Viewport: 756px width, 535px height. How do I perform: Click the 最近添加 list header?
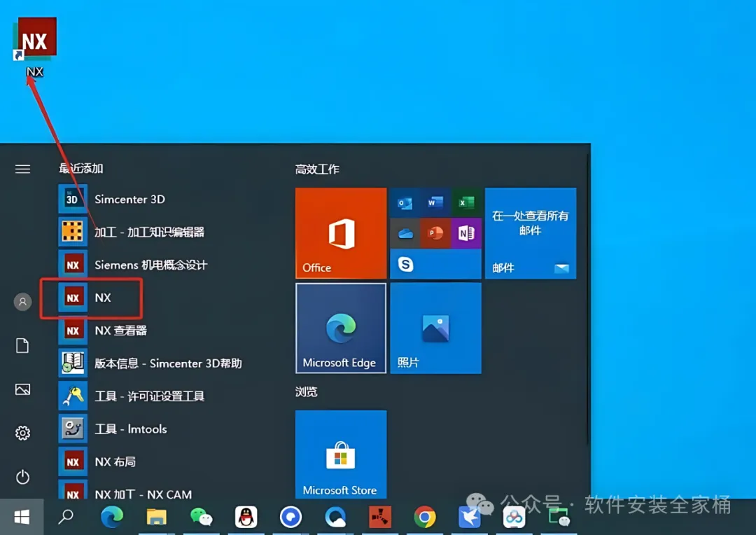[x=81, y=168]
